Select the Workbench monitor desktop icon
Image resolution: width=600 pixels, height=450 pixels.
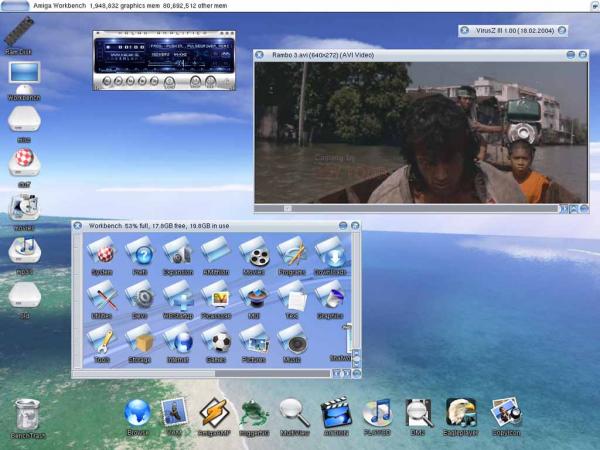[24, 81]
